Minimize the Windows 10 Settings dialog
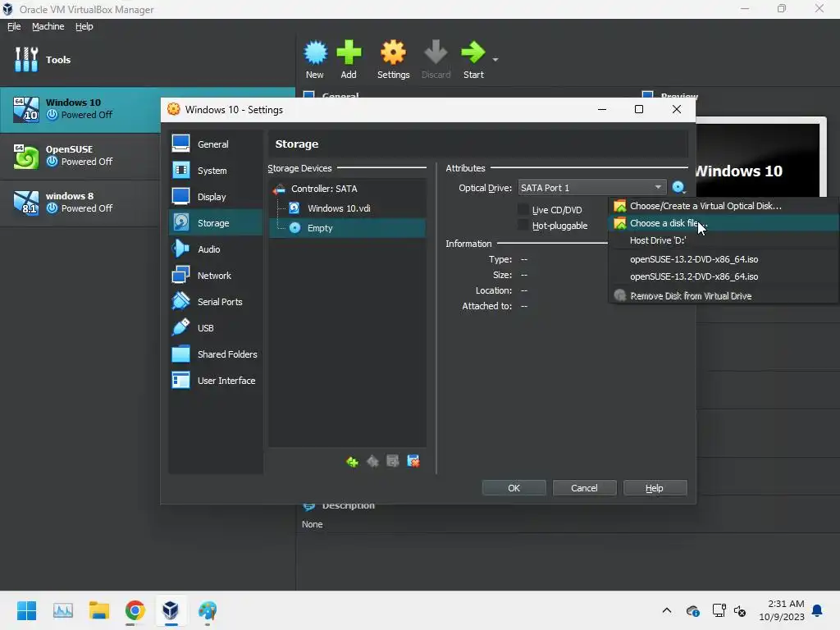This screenshot has width=840, height=630. (602, 109)
